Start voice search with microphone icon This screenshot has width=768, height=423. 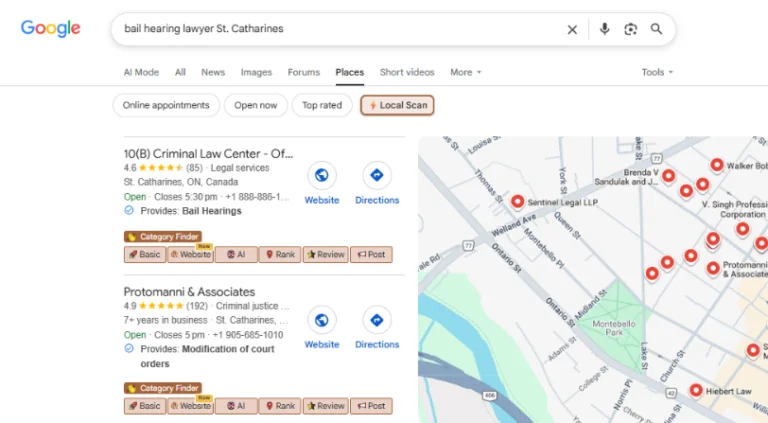604,29
